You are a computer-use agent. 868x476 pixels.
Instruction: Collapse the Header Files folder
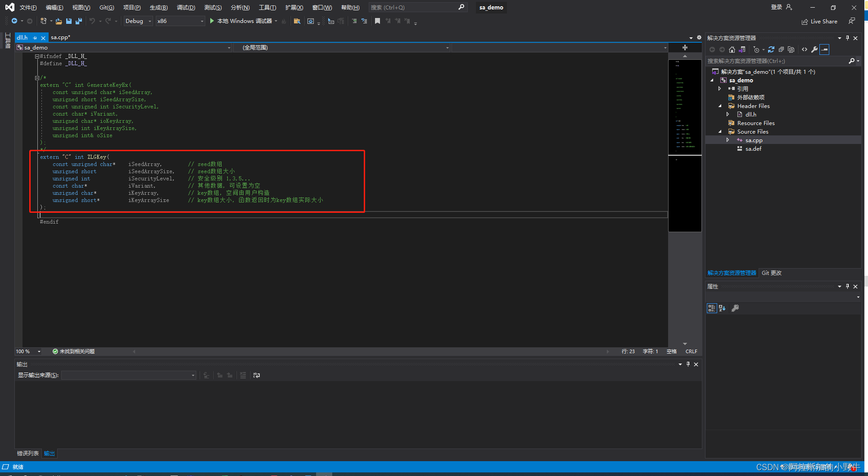719,106
